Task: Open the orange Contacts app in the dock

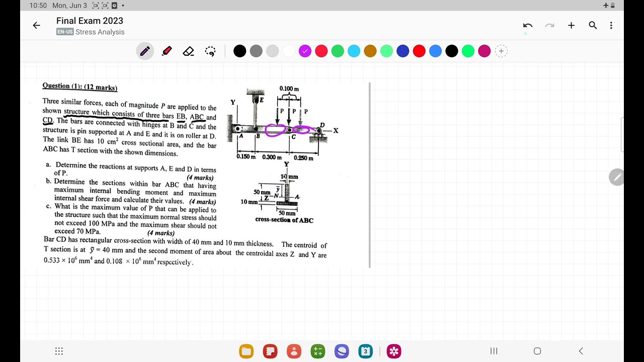Action: point(294,351)
